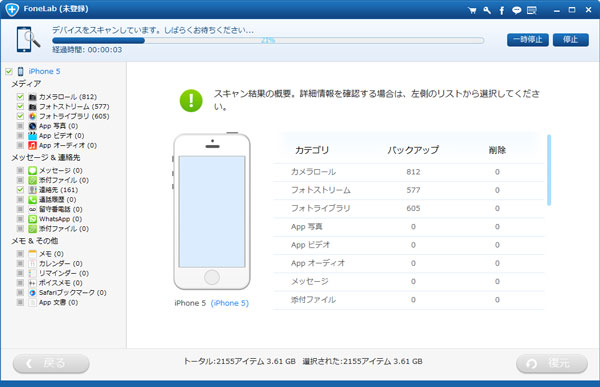Viewport: 600px width, 387px height.
Task: Open the shopping cart purchase icon
Action: (x=472, y=10)
